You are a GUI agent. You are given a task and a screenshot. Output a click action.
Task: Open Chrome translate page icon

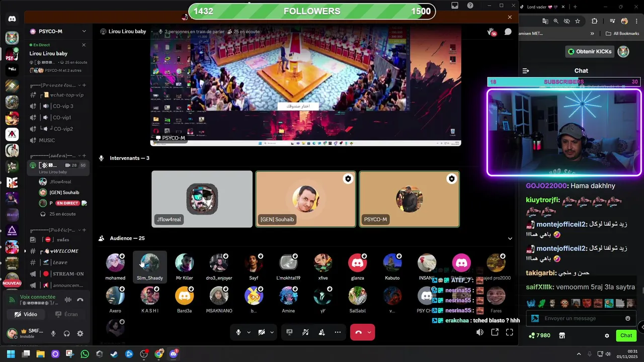click(545, 21)
